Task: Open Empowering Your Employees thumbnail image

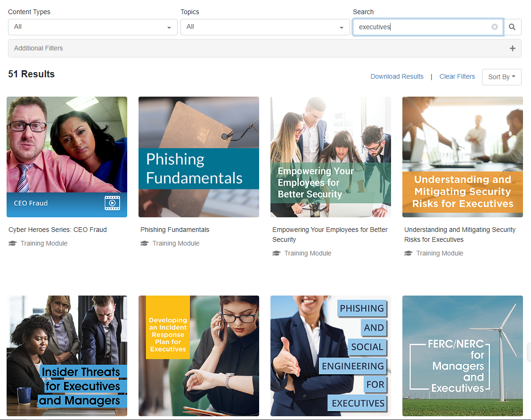Action: pos(330,156)
